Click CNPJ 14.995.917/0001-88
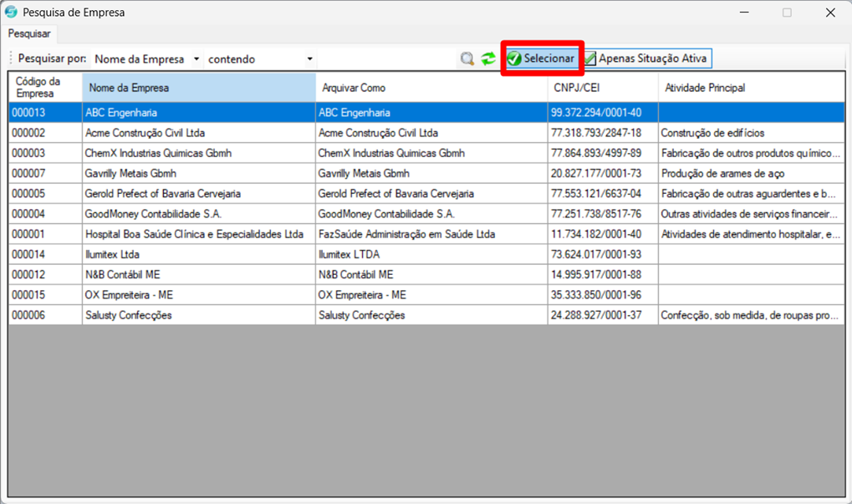852x504 pixels. click(x=603, y=275)
